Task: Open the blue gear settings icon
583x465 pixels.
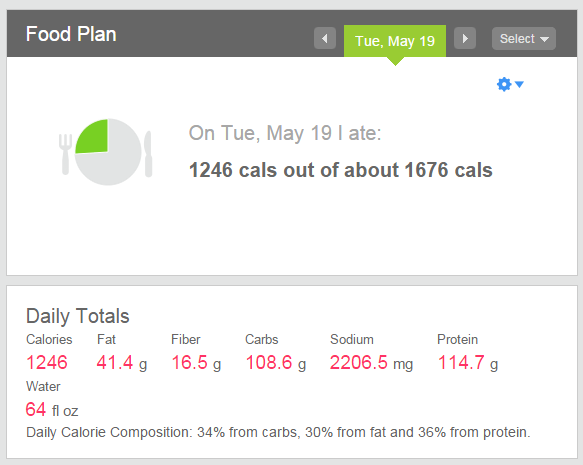Action: point(504,84)
